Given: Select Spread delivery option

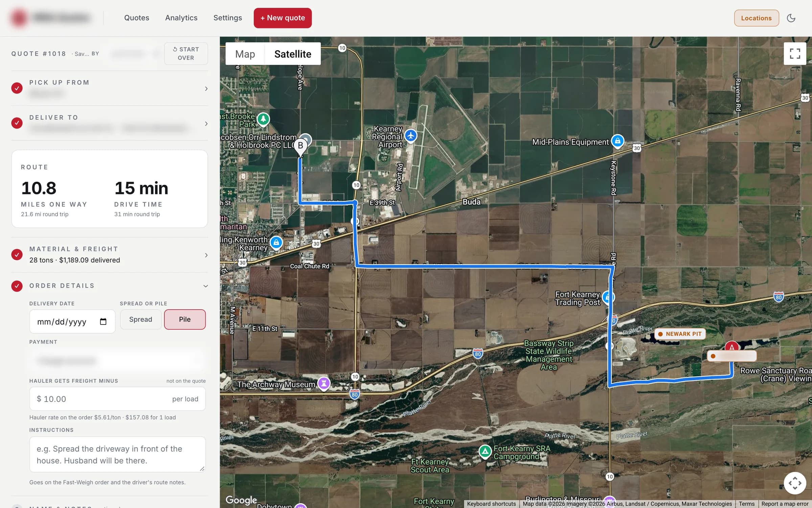Looking at the screenshot, I should click(141, 319).
